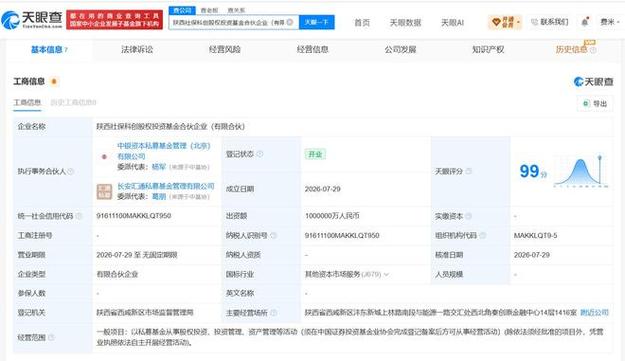Screen dimensions: 625x361
Task: Open 天眼AI navigation item
Action: click(x=452, y=22)
